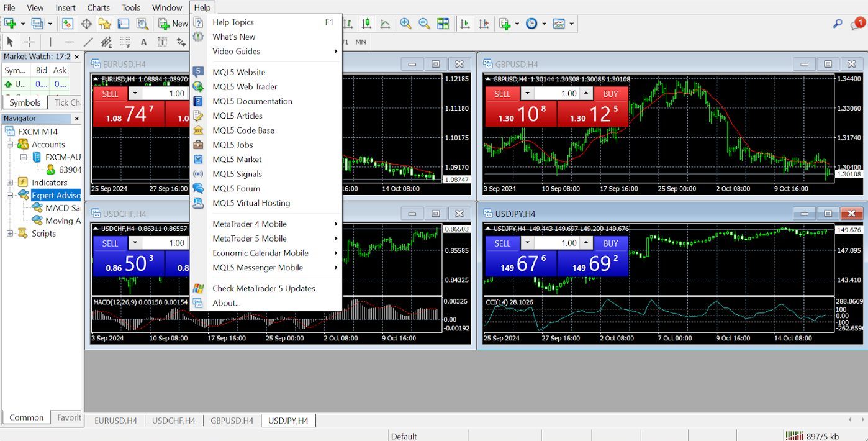Toggle the MN monthly timeframe button
Viewport: 868px width, 441px height.
[x=361, y=42]
